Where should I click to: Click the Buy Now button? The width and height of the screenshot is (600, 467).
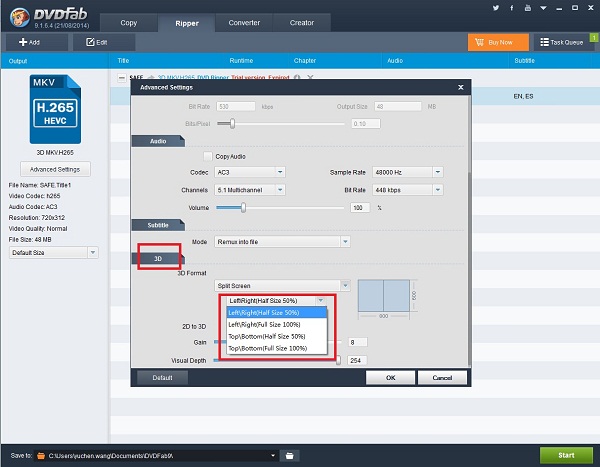click(498, 42)
